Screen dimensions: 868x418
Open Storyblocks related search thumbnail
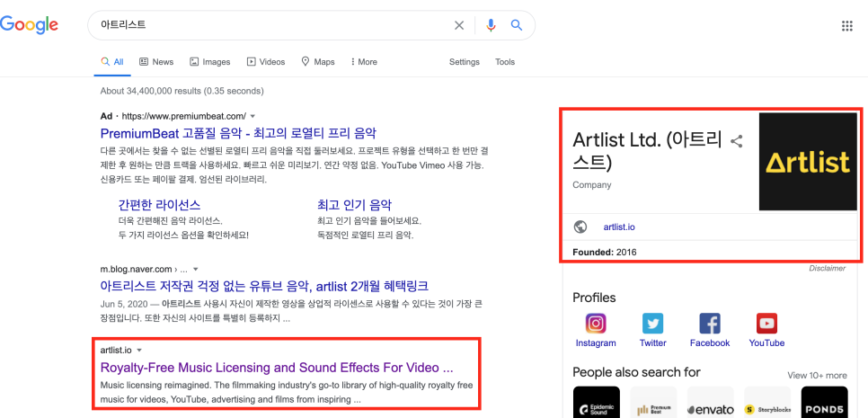click(767, 402)
